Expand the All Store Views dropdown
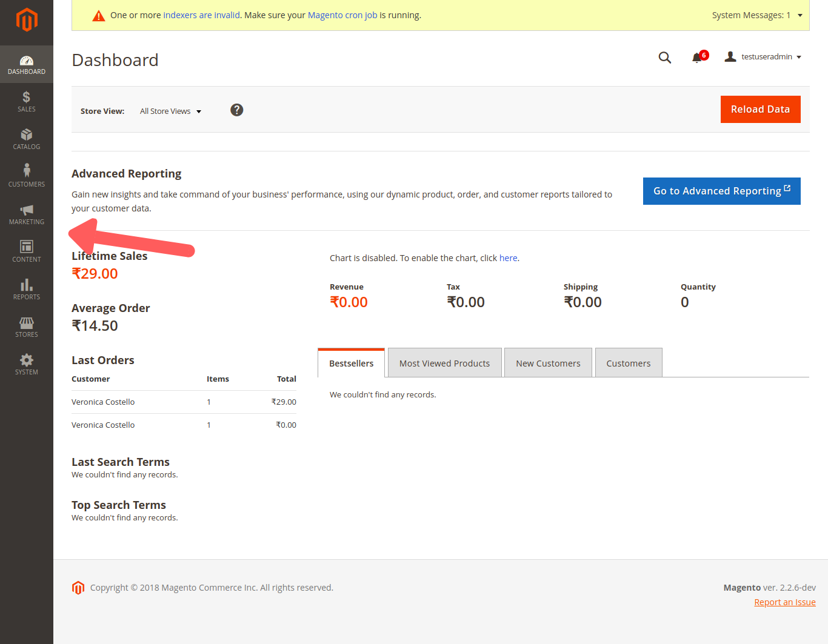The width and height of the screenshot is (828, 644). (170, 111)
